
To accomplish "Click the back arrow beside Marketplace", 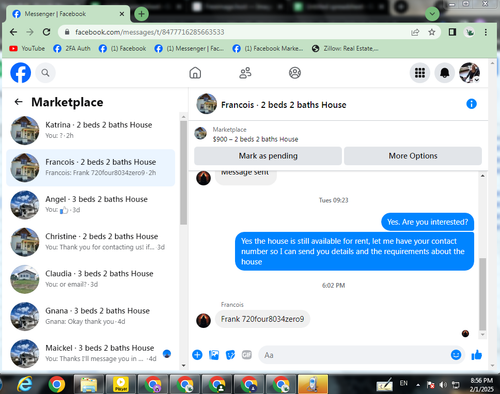I will click(19, 102).
